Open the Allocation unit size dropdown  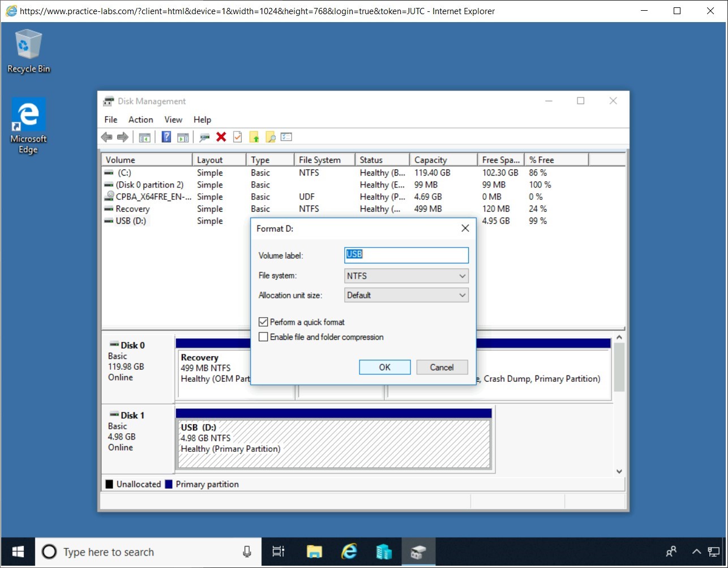(x=406, y=295)
